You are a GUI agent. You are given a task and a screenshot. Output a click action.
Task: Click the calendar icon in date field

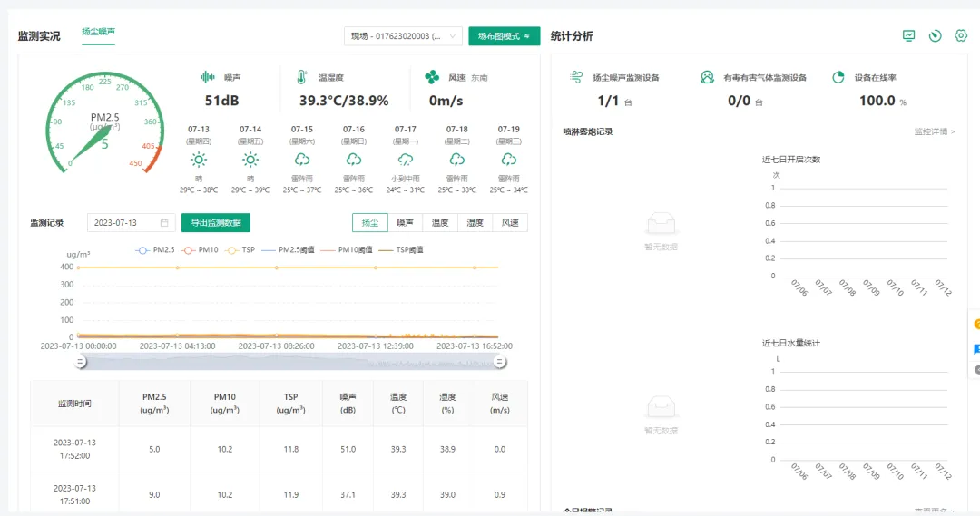(x=164, y=222)
